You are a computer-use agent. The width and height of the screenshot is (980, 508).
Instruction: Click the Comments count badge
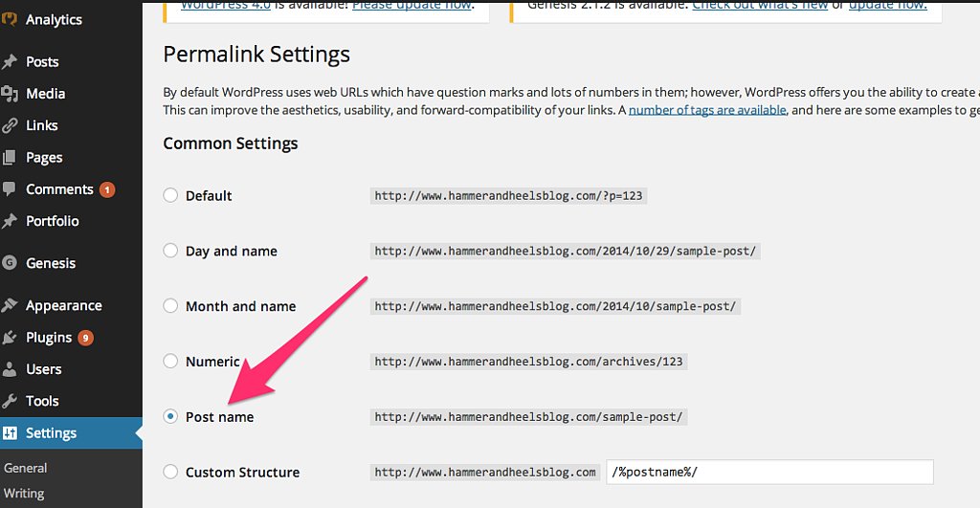tap(107, 189)
